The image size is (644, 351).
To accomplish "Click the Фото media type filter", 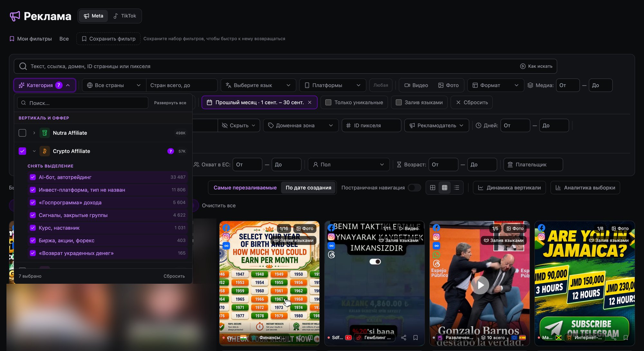I will coord(448,85).
